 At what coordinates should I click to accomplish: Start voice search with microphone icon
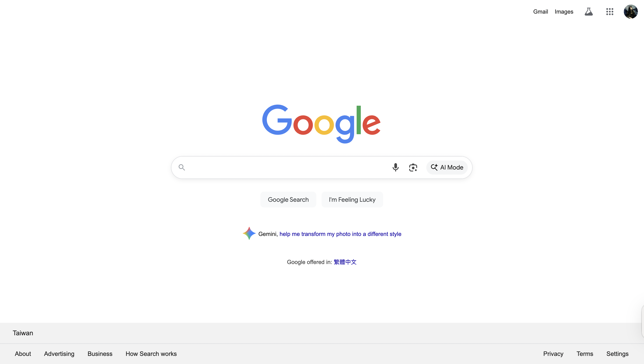point(395,167)
